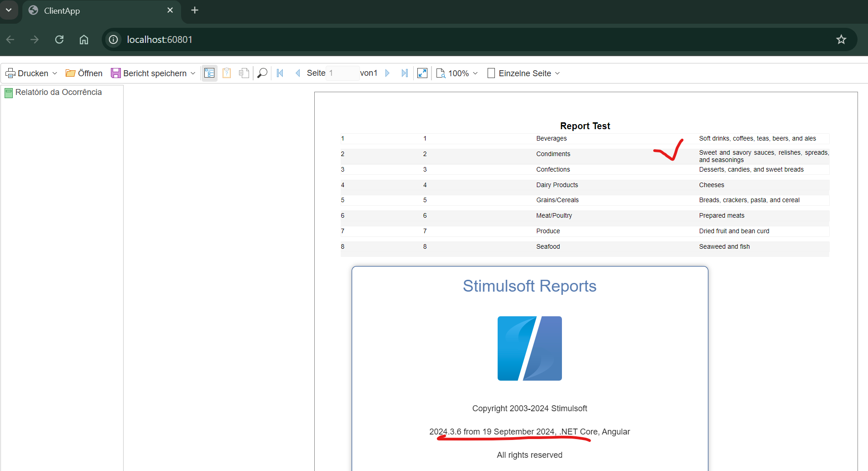
Task: Click the Stimulsoft logo image
Action: click(x=530, y=348)
